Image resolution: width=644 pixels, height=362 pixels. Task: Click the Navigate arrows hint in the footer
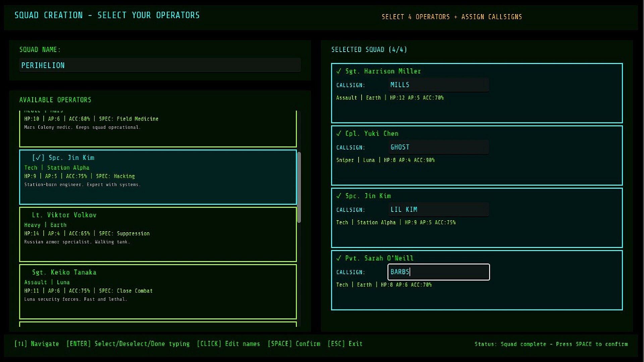(37, 344)
